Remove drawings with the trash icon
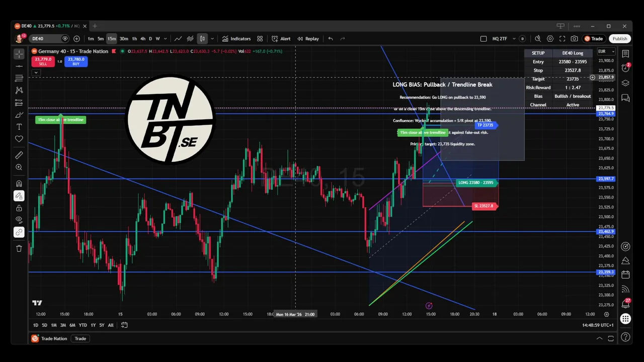This screenshot has width=644, height=362. click(x=19, y=248)
